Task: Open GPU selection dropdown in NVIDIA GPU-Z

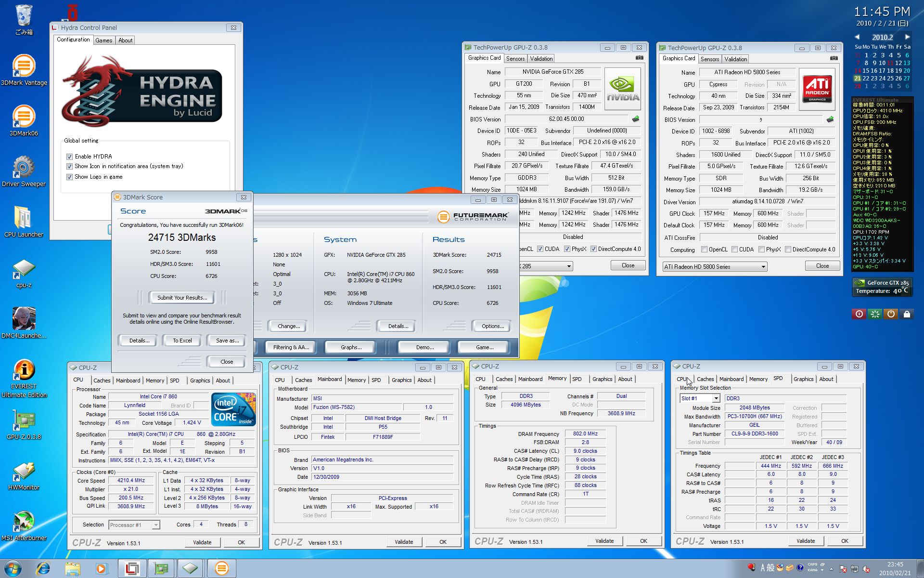Action: (x=546, y=266)
